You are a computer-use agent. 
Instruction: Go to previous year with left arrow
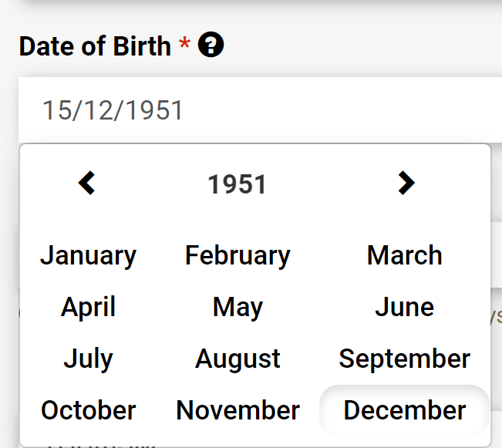click(x=87, y=184)
